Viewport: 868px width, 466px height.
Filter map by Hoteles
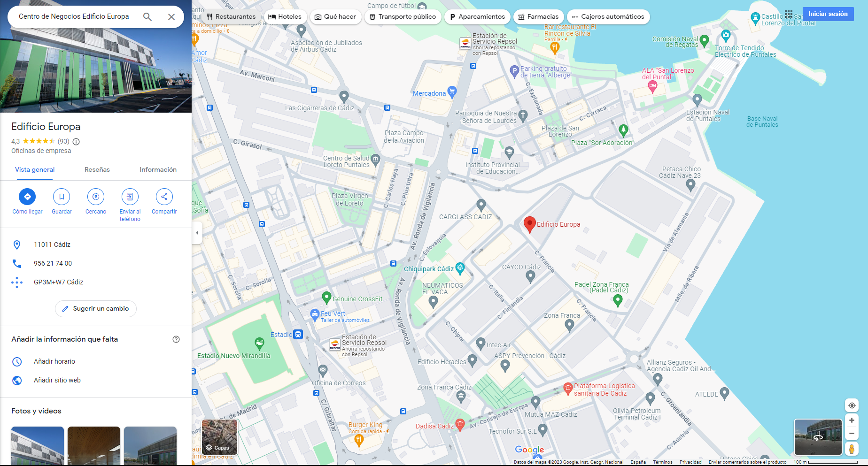click(285, 17)
